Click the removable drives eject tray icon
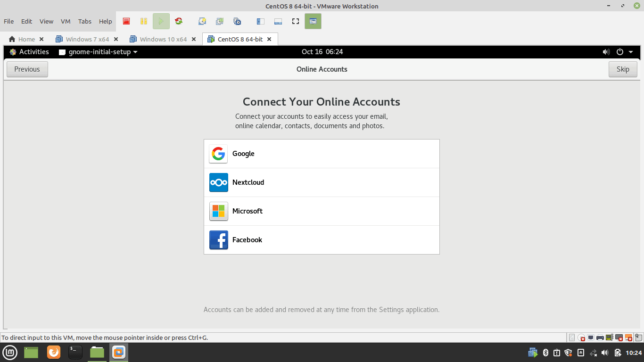The height and width of the screenshot is (362, 644). pos(581,353)
